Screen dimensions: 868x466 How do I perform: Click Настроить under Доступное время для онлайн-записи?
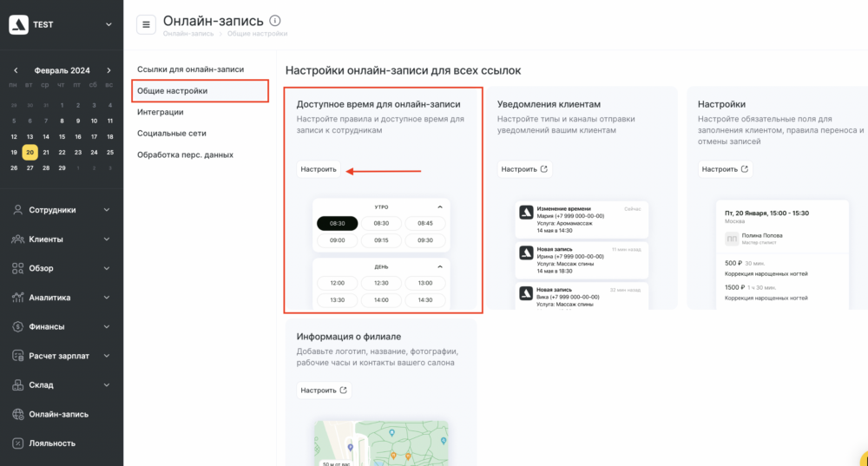pos(319,169)
